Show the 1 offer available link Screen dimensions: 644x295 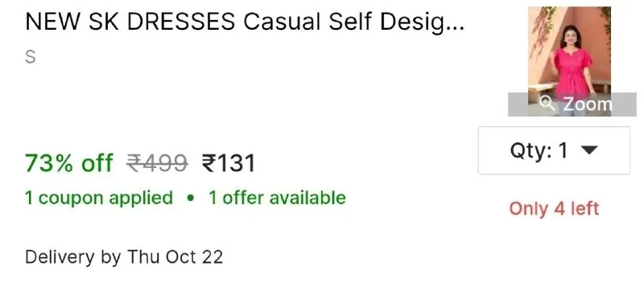pos(277,198)
